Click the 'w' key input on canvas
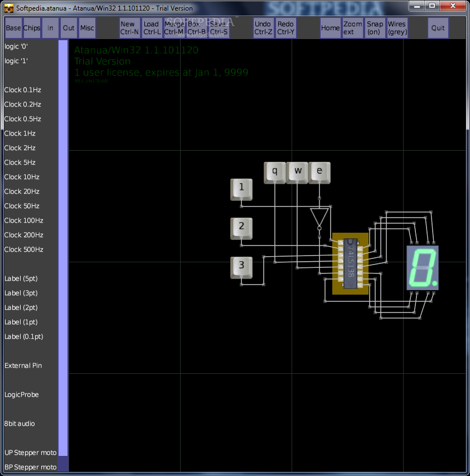470x476 pixels. (297, 172)
